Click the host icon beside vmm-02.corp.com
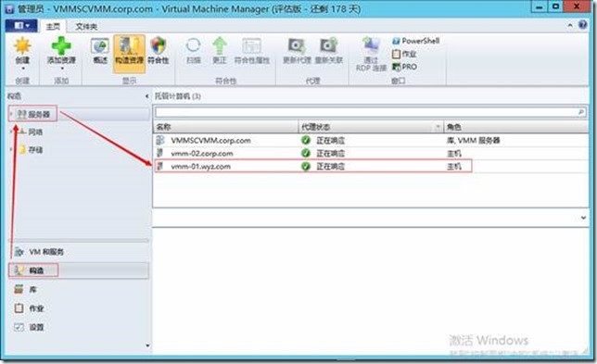Viewport: 597px width, 364px height. [x=160, y=153]
